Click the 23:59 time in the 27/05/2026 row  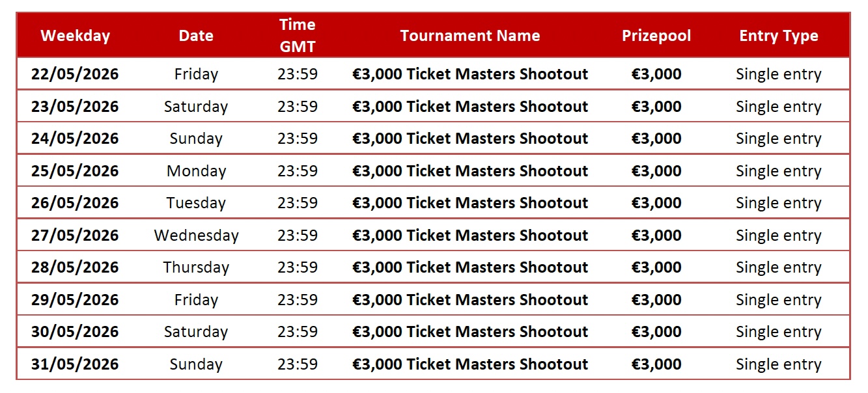(x=298, y=236)
